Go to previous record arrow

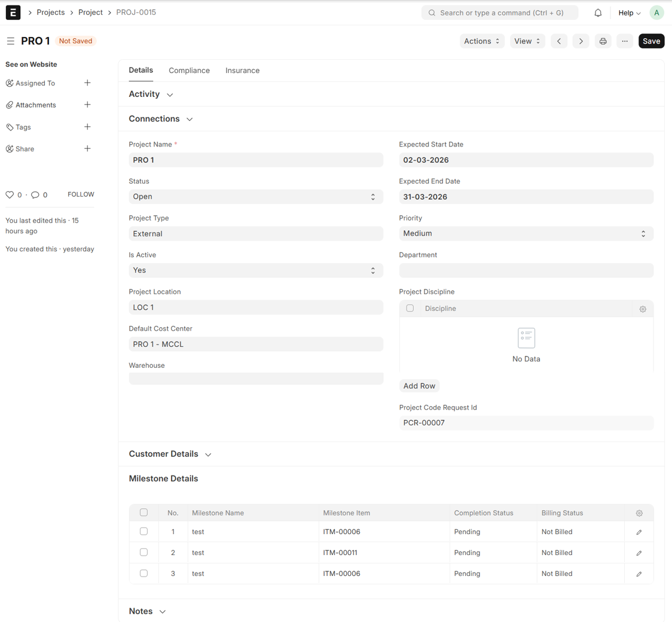click(559, 41)
